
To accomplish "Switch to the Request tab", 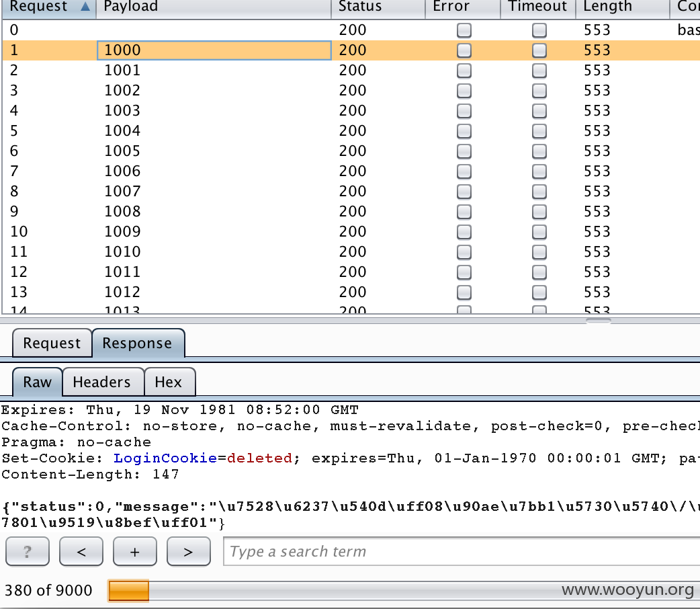I will (x=52, y=343).
